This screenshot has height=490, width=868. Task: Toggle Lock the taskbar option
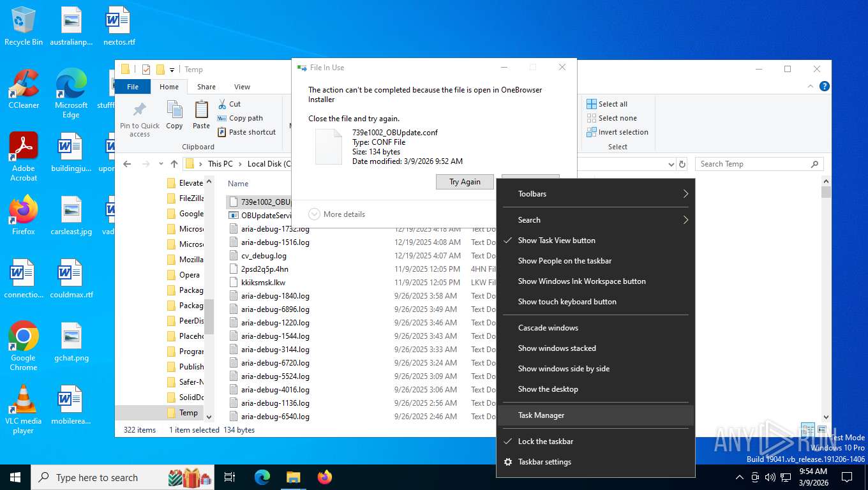(595, 442)
